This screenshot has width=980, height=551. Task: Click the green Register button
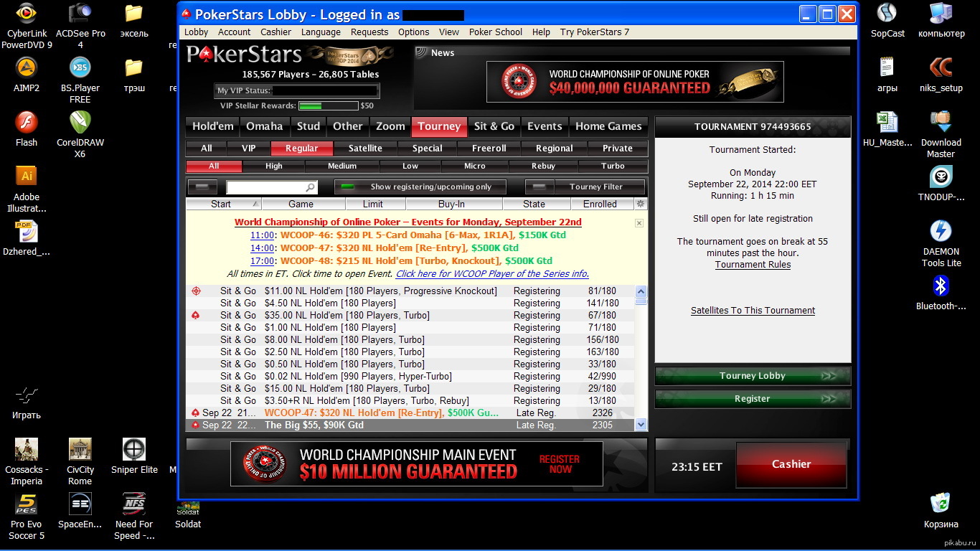pos(753,399)
